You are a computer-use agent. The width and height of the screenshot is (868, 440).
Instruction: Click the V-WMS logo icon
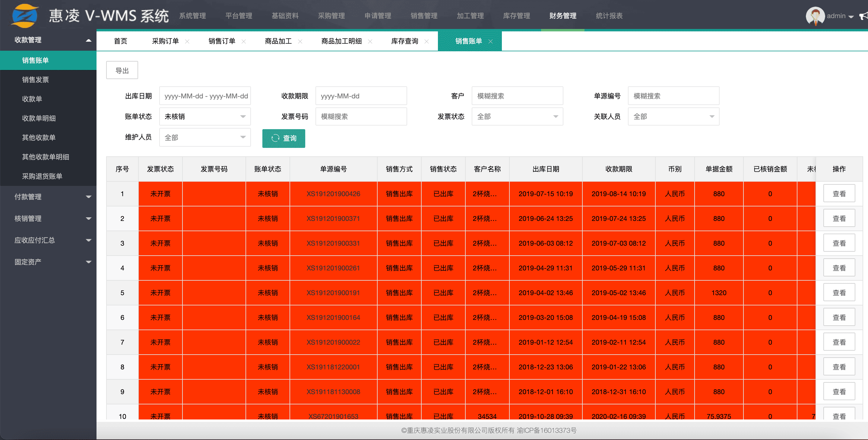coord(24,15)
